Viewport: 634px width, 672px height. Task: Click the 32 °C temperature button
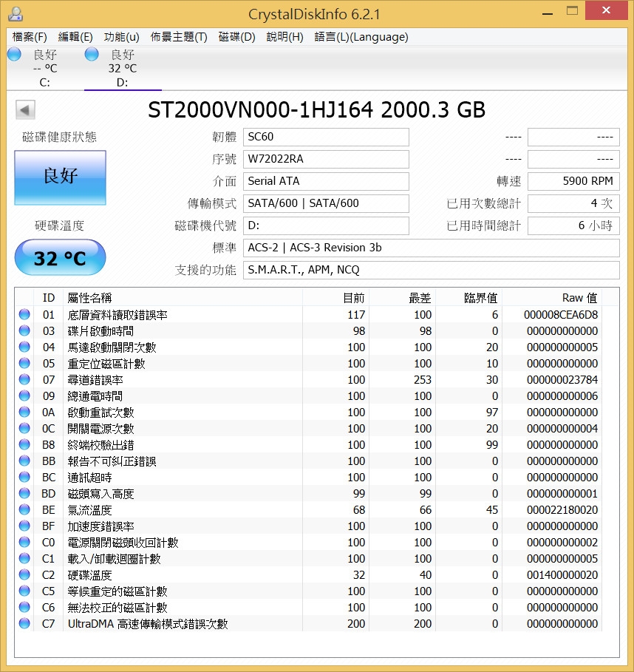tap(61, 257)
